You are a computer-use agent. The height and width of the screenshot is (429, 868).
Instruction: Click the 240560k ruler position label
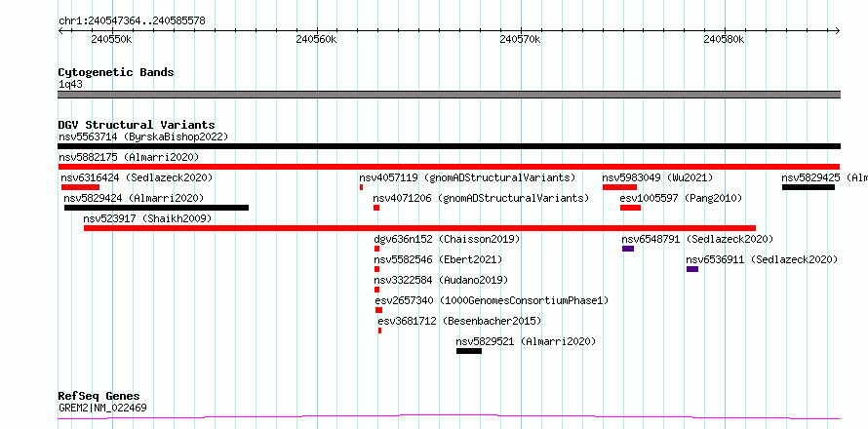coord(316,40)
